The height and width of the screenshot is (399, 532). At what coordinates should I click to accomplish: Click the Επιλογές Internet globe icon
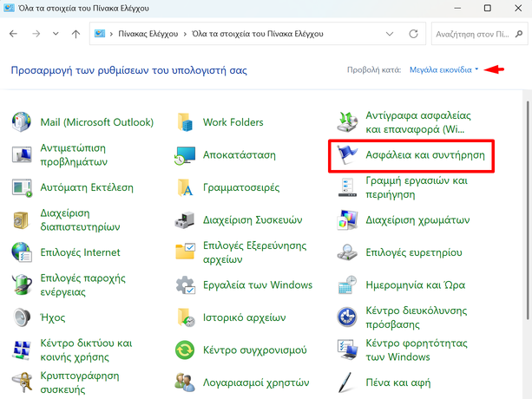click(22, 252)
